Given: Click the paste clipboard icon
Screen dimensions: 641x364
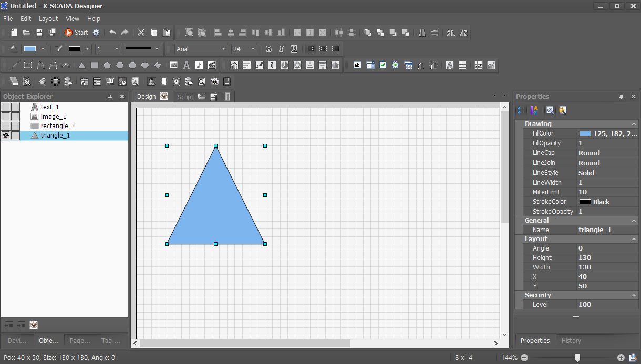Looking at the screenshot, I should pyautogui.click(x=167, y=33).
